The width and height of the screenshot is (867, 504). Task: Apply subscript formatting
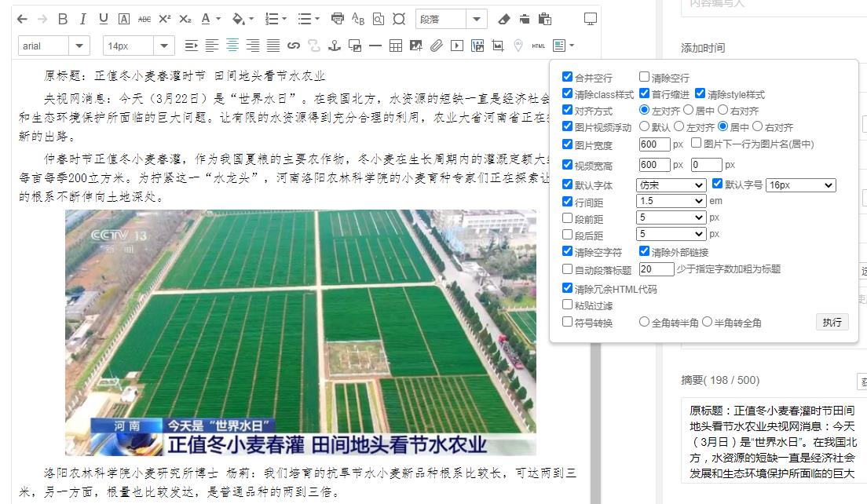(x=185, y=20)
